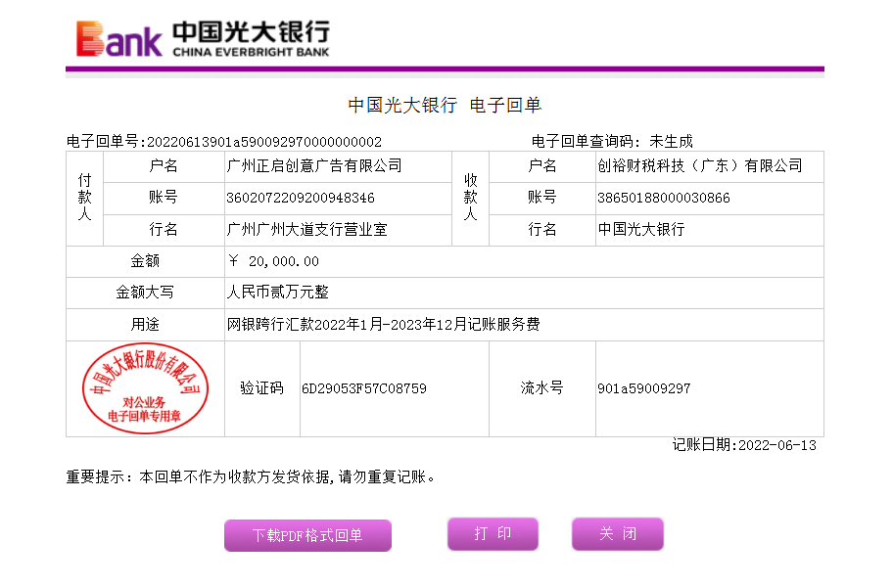Click the 关闭 close button
The image size is (893, 588).
pos(617,534)
